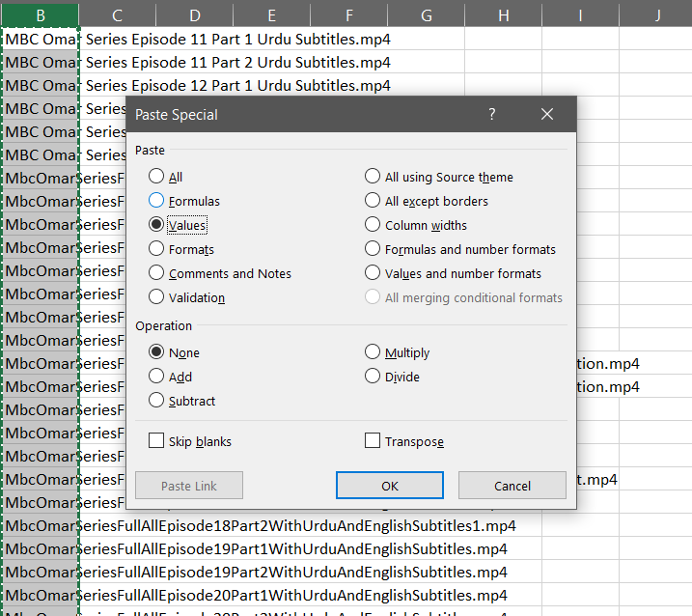
Task: Choose the Formulas radio button
Action: tap(156, 201)
